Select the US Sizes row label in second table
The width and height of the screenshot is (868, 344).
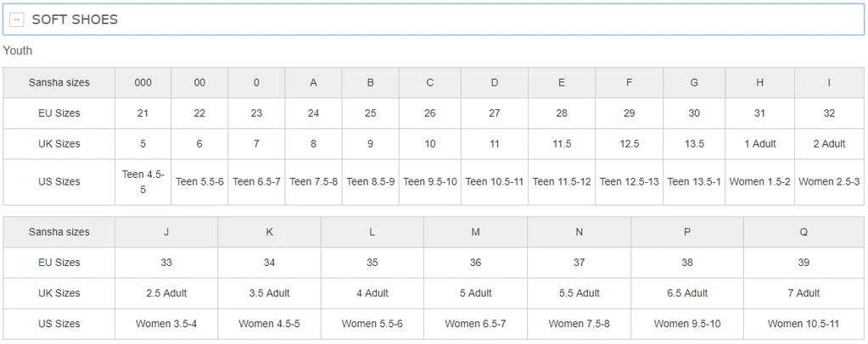[x=59, y=324]
